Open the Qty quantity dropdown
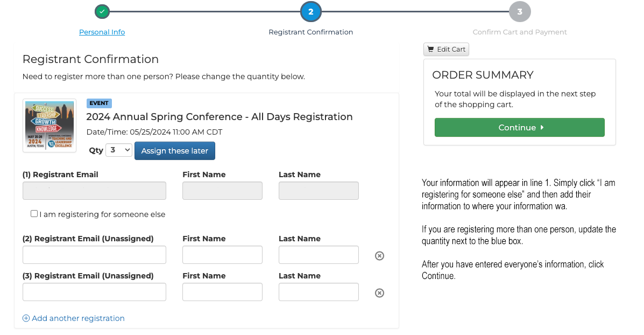The width and height of the screenshot is (644, 335). coord(118,150)
